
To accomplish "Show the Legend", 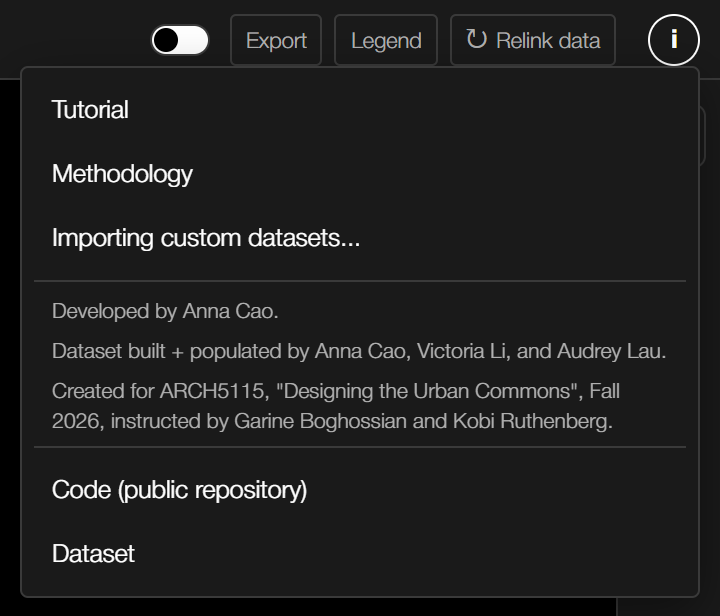I will (x=386, y=40).
